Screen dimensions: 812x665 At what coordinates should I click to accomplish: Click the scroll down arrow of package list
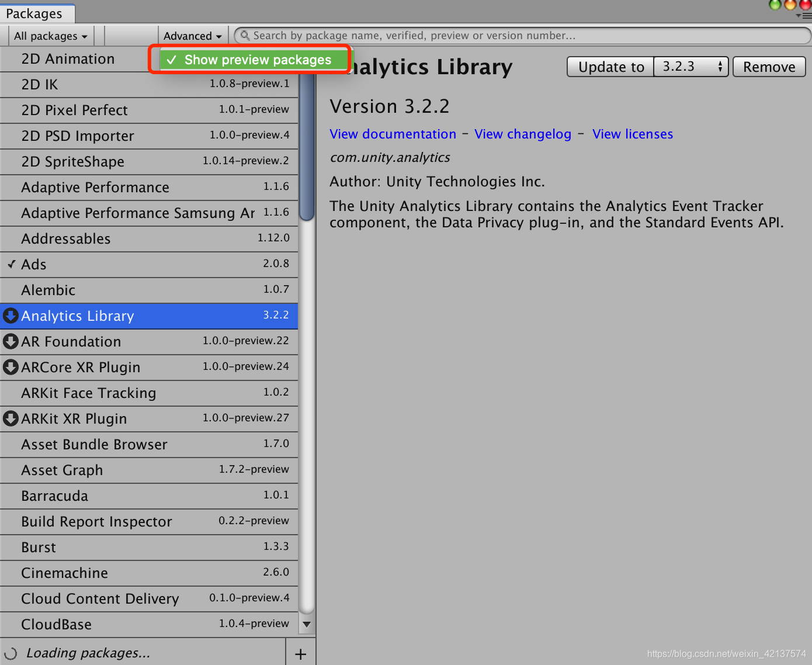point(307,624)
